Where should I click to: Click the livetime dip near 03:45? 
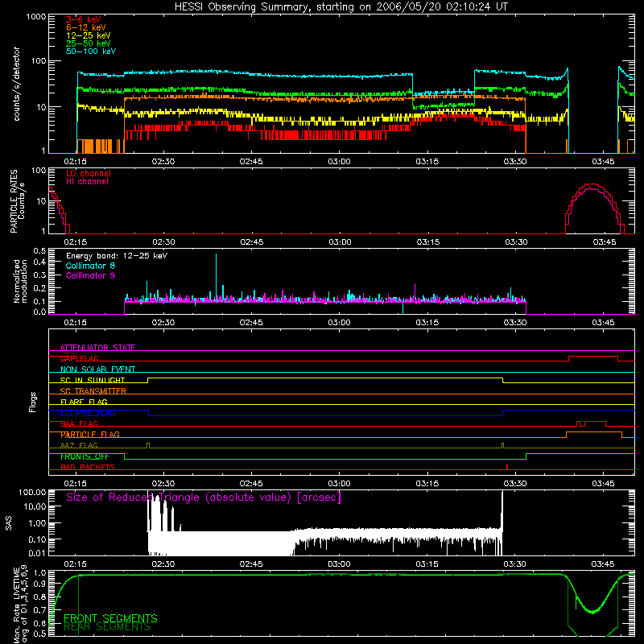click(592, 611)
